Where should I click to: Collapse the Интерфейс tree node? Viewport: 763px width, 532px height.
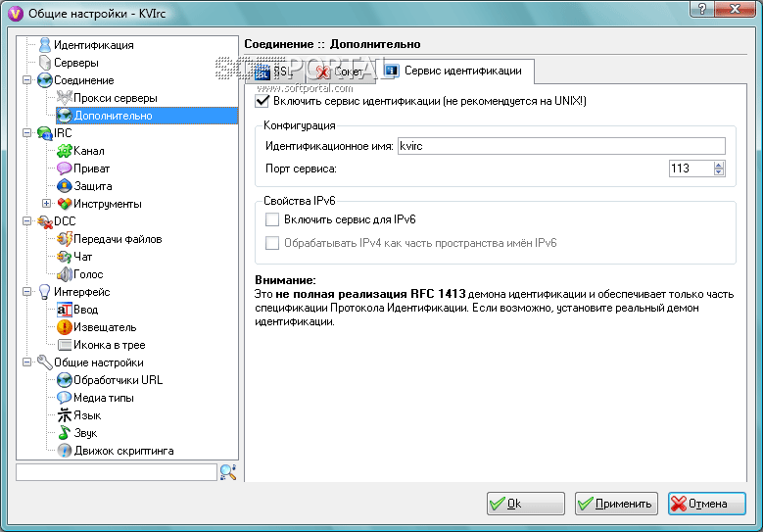point(27,292)
